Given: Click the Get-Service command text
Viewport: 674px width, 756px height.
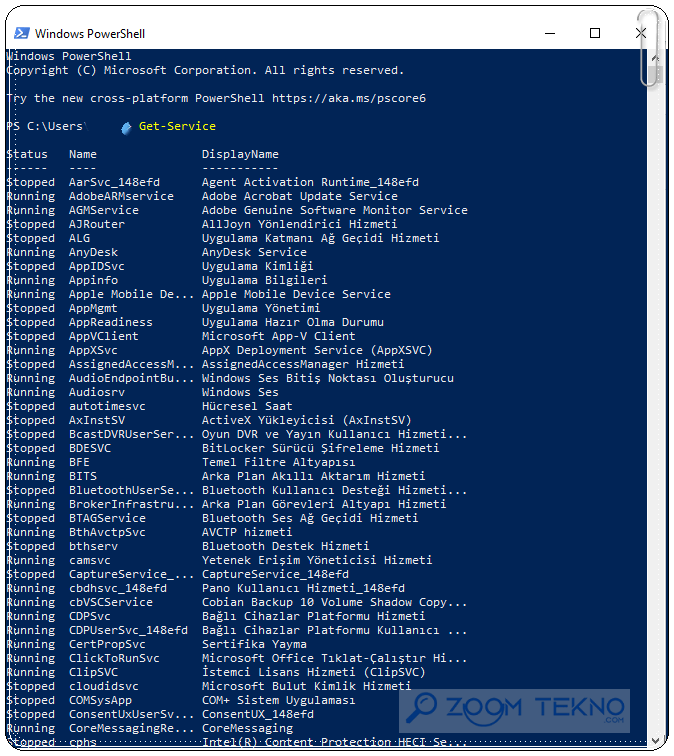Looking at the screenshot, I should [177, 126].
